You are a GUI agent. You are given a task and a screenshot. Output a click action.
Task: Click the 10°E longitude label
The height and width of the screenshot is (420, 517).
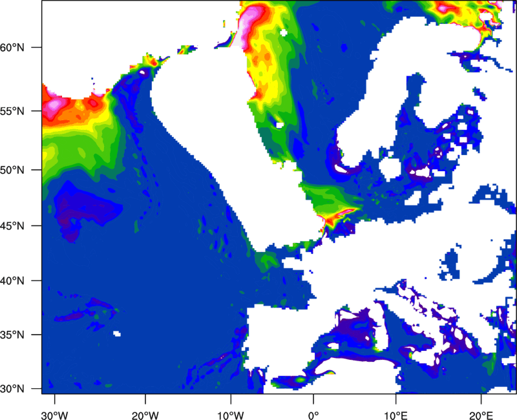click(396, 415)
